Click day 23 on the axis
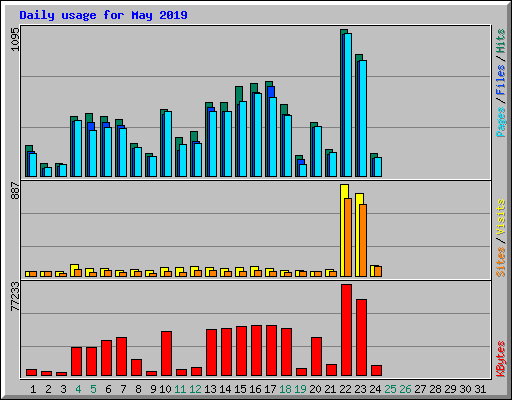The height and width of the screenshot is (400, 512). pyautogui.click(x=360, y=389)
